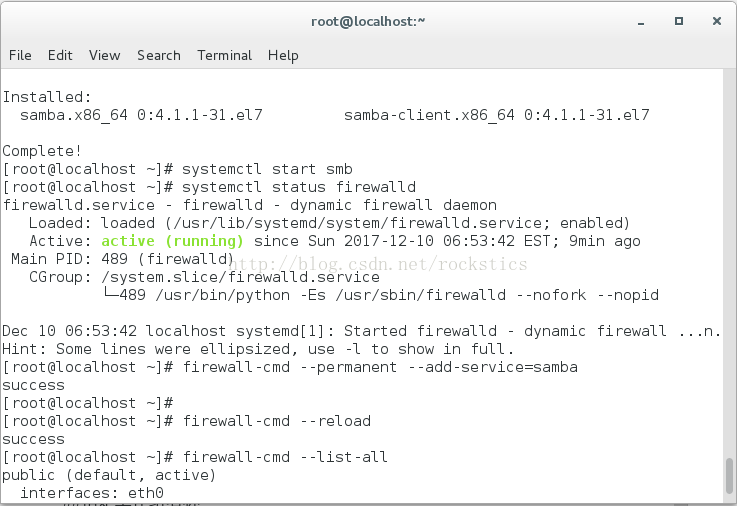
Task: Click the systemctl start smb command line
Action: 177,169
